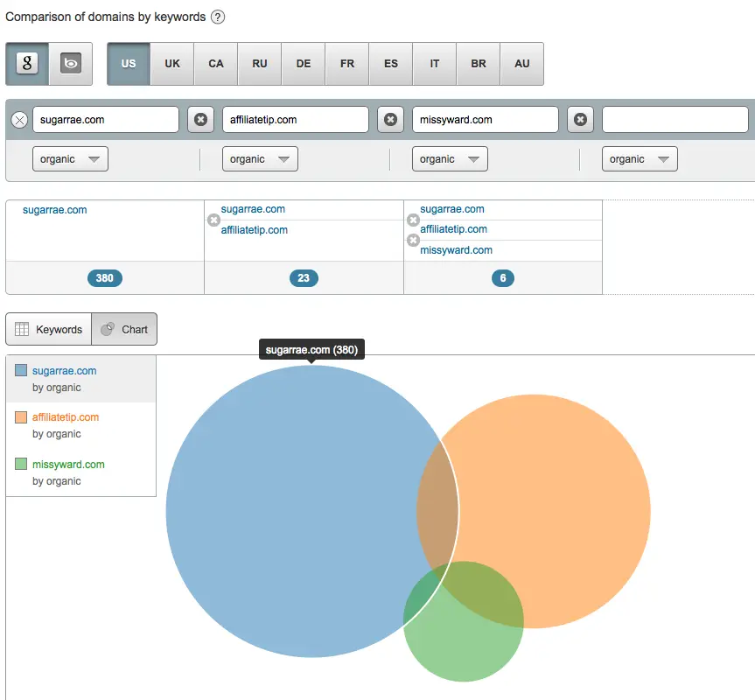Click the blue sugarrae.com legend swatch
The width and height of the screenshot is (755, 700).
tap(21, 370)
